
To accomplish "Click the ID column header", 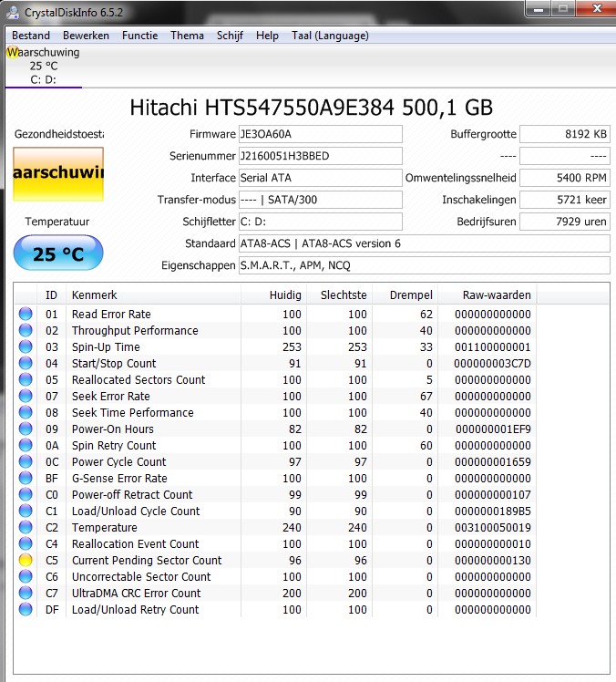I will pyautogui.click(x=51, y=294).
